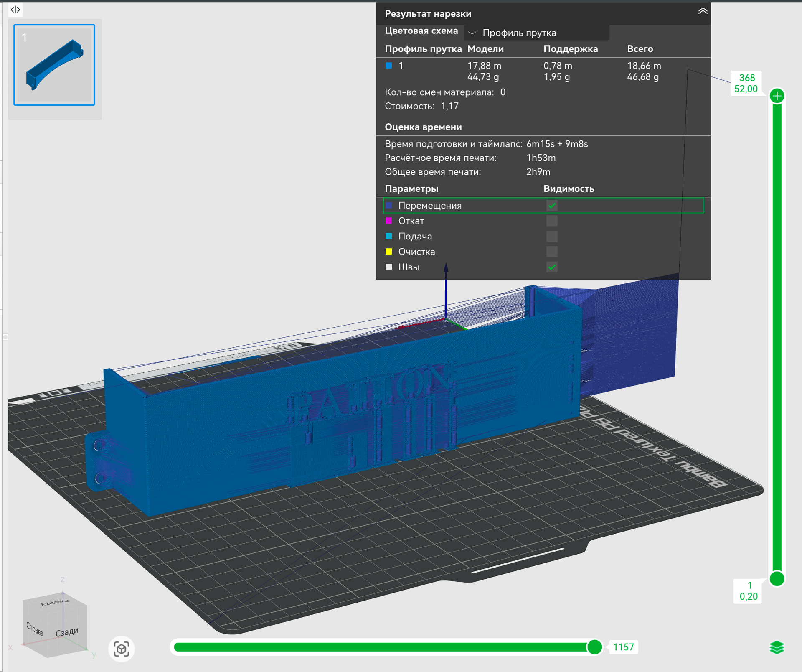Click the green layers stack icon
802x672 pixels.
tap(777, 647)
